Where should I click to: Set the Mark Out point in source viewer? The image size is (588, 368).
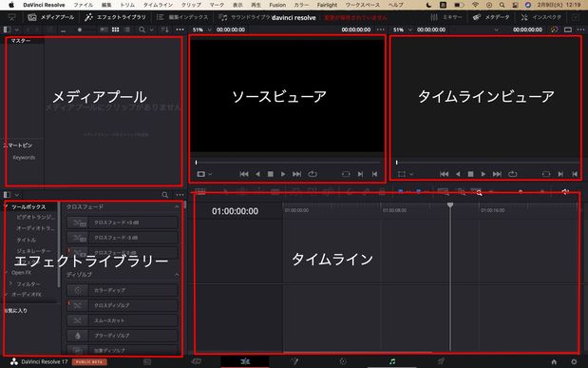374,174
